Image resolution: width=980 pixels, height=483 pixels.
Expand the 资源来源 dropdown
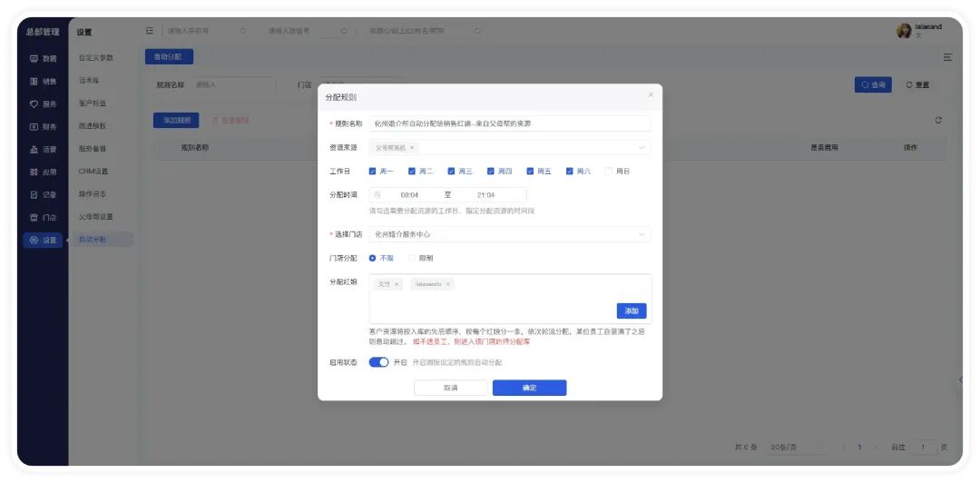coord(641,147)
